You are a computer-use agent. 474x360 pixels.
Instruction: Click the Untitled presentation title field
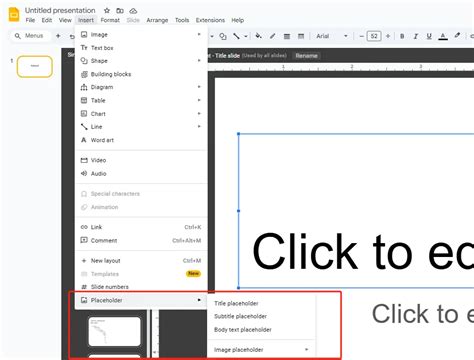coord(60,10)
